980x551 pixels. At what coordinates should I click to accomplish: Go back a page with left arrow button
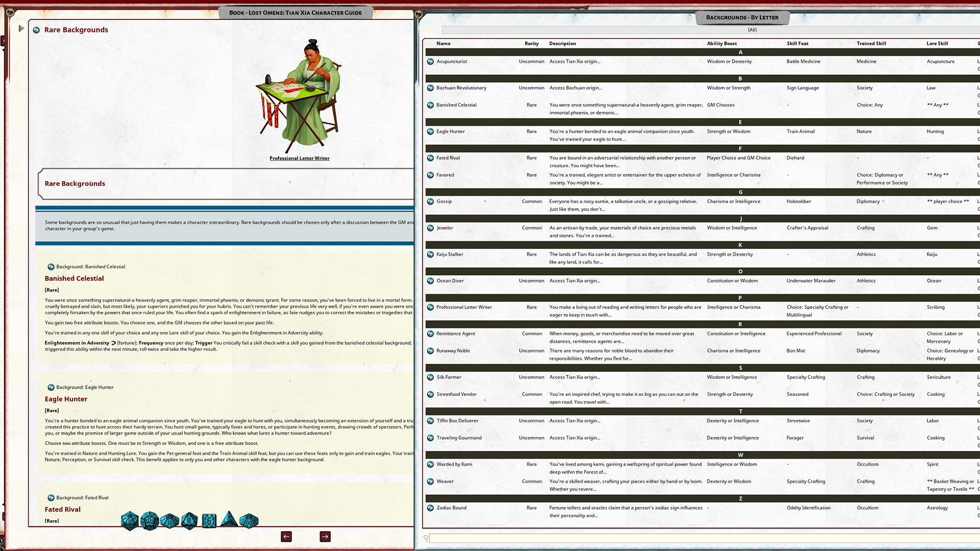coord(286,536)
